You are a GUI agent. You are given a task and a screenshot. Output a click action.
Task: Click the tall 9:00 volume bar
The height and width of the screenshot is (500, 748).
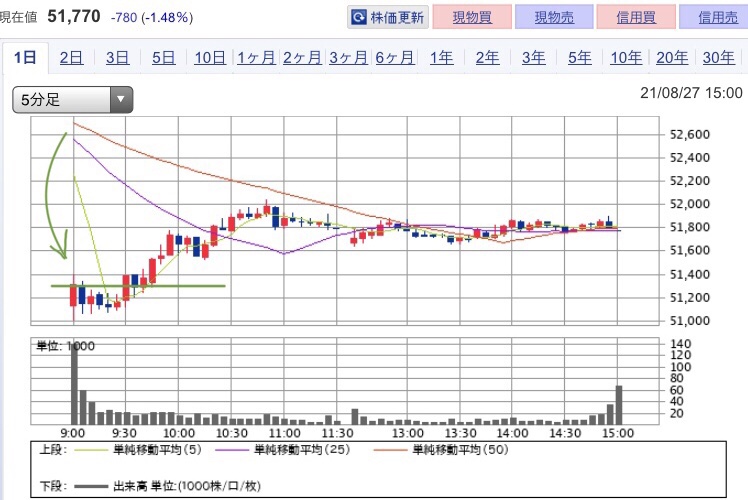click(74, 383)
